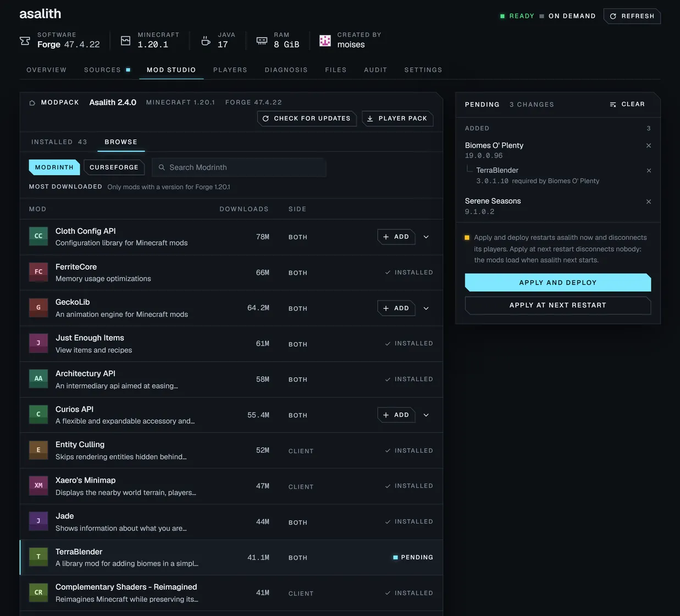Remove Biomes O' Plenty from pending
The height and width of the screenshot is (616, 680).
pyautogui.click(x=649, y=146)
